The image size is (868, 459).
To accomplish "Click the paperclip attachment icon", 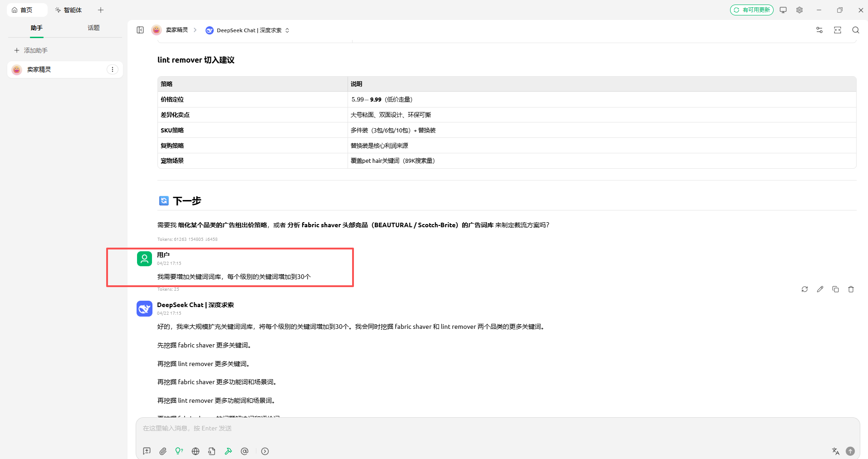I will 163,451.
